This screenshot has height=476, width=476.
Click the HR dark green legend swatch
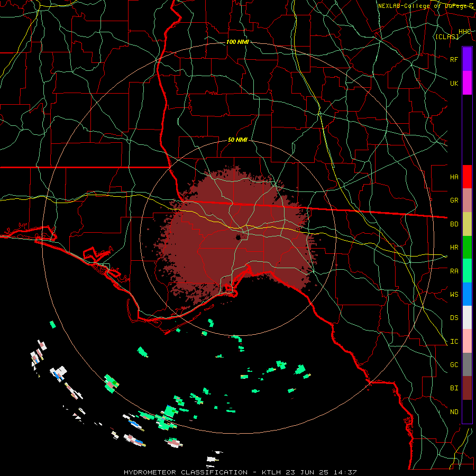pyautogui.click(x=467, y=248)
